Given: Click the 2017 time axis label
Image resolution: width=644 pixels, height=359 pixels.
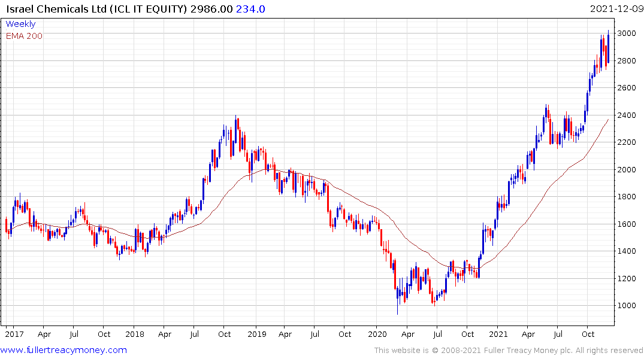Looking at the screenshot, I should point(14,334).
